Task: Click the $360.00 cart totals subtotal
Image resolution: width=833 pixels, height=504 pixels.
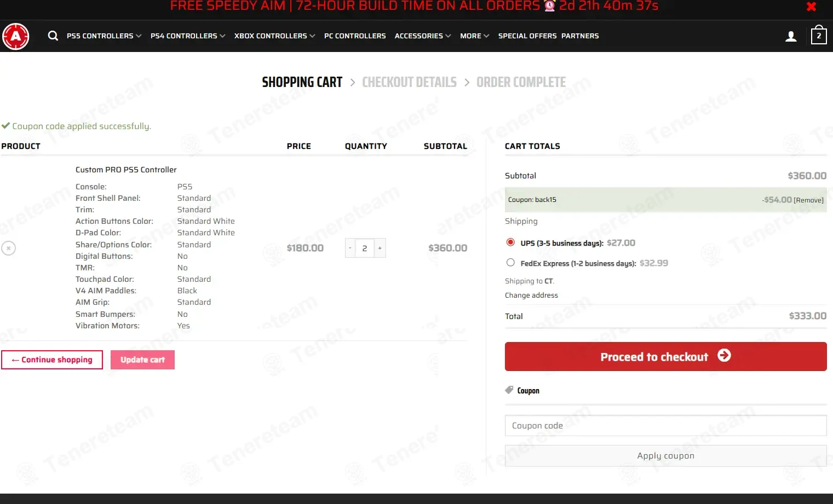Action: (807, 176)
